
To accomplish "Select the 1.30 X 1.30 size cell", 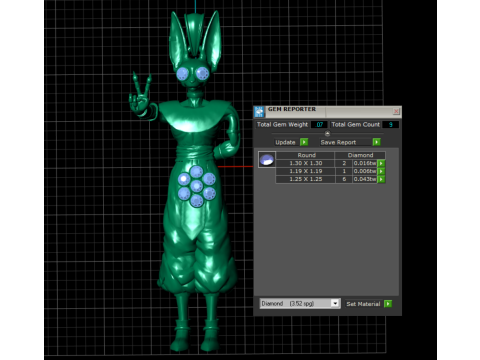I will [305, 163].
